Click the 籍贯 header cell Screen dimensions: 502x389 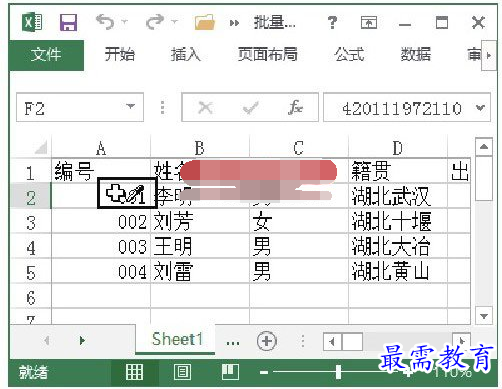pos(397,171)
